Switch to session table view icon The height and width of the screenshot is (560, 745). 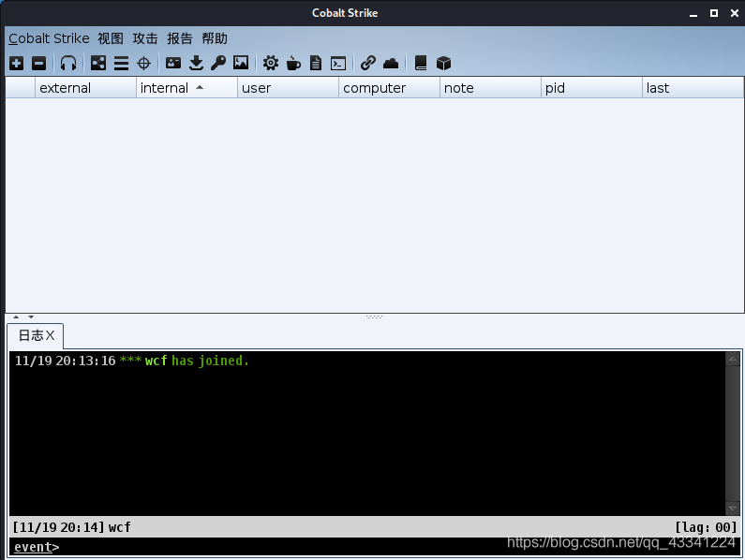[121, 63]
